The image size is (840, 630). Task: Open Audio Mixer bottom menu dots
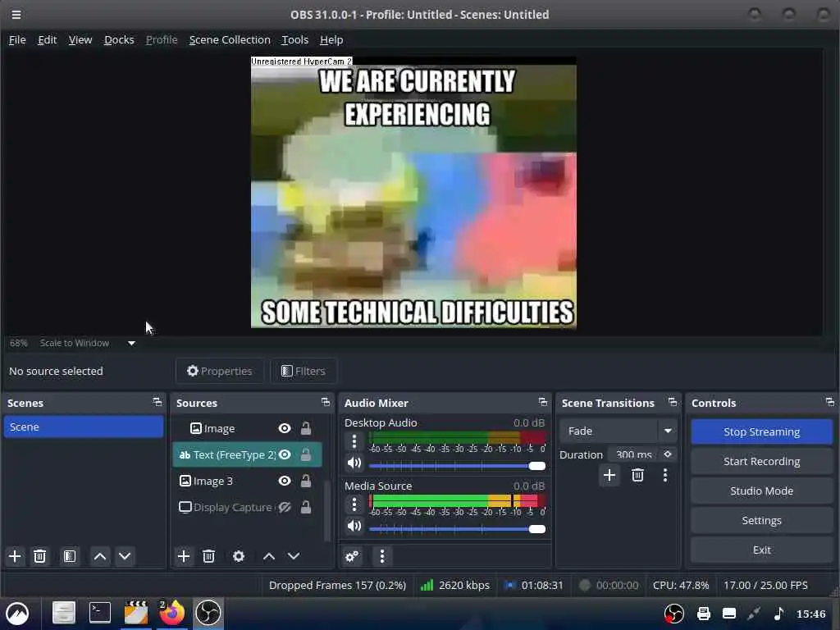pos(382,556)
